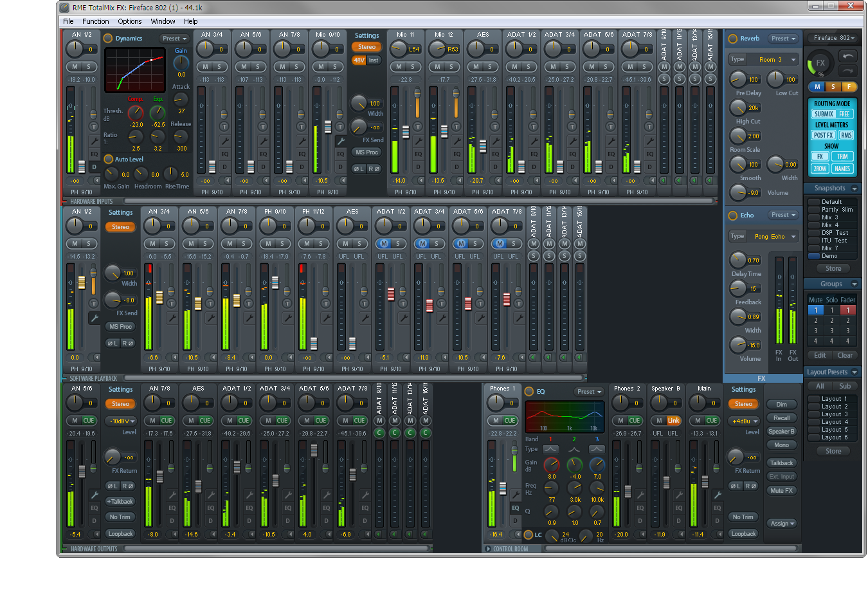Screen dimensions: 868x597
Task: Click the Main output fader handle
Action: [x=705, y=481]
